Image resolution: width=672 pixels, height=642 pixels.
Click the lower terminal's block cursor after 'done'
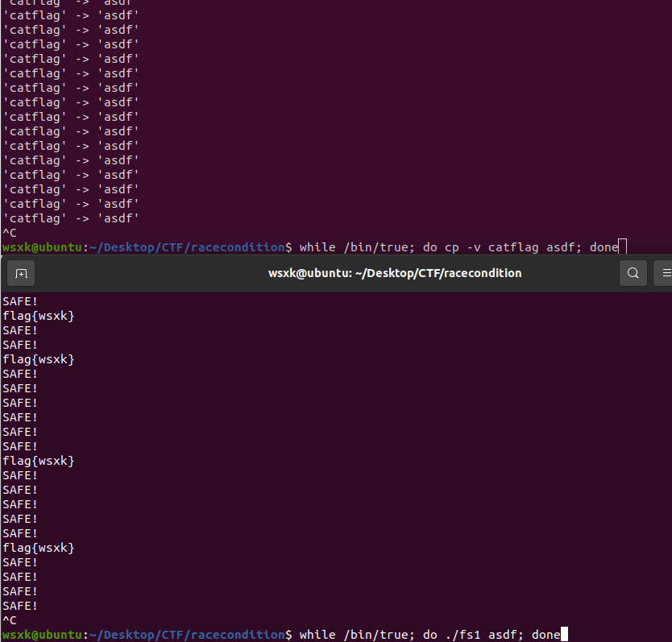(564, 634)
